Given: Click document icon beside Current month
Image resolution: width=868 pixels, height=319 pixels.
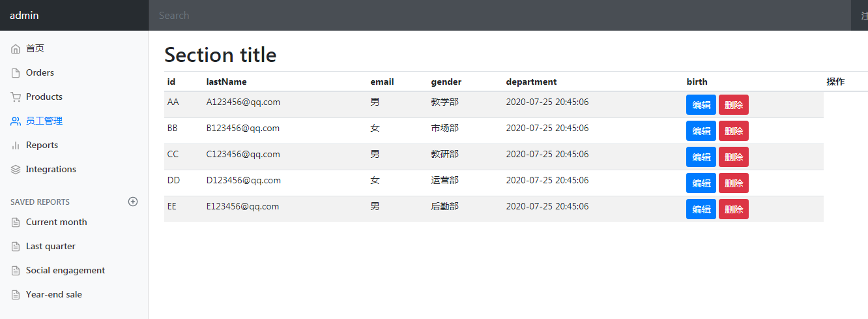Looking at the screenshot, I should coord(16,222).
